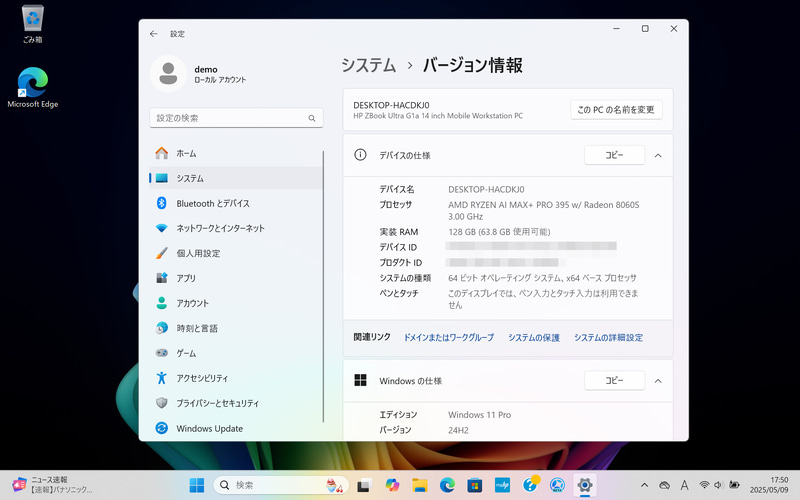This screenshot has height=500, width=800.
Task: Open Windows Update in the sidebar
Action: pyautogui.click(x=236, y=428)
